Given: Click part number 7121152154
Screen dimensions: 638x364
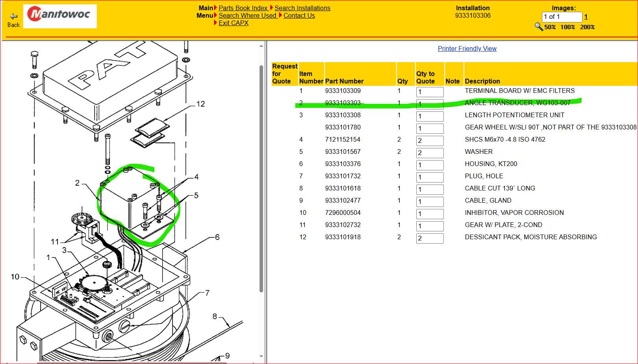Looking at the screenshot, I should click(x=343, y=139).
